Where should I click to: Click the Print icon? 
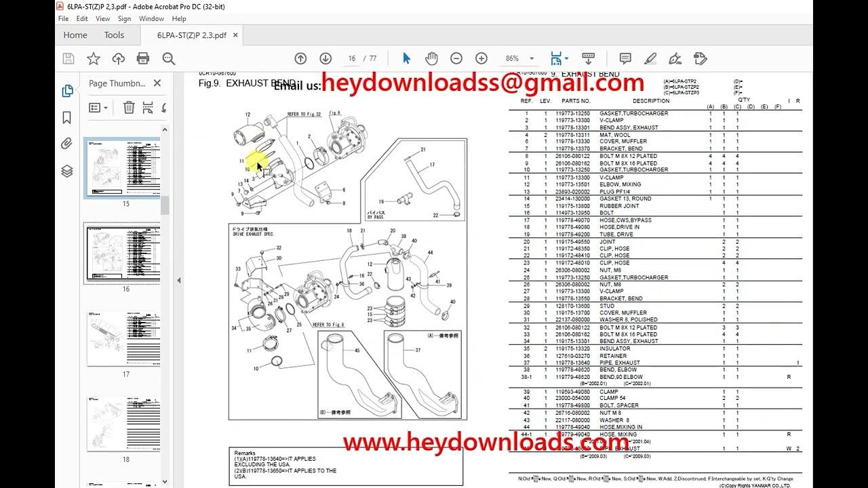[x=142, y=59]
